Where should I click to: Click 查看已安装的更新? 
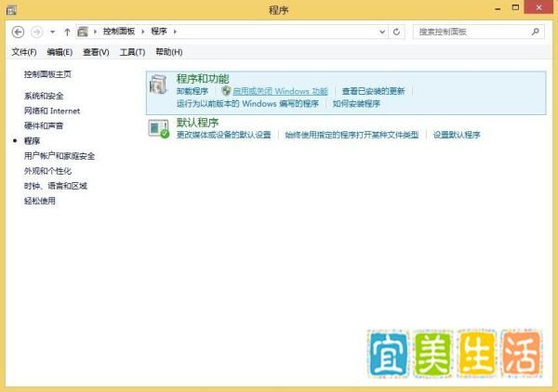[373, 91]
